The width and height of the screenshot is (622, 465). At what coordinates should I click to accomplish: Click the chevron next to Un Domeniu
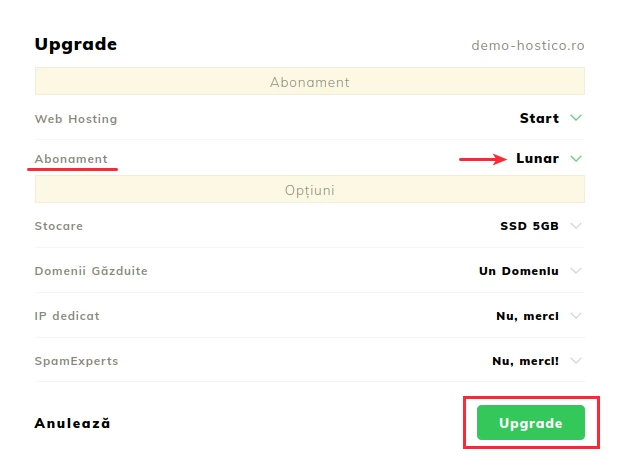[575, 271]
